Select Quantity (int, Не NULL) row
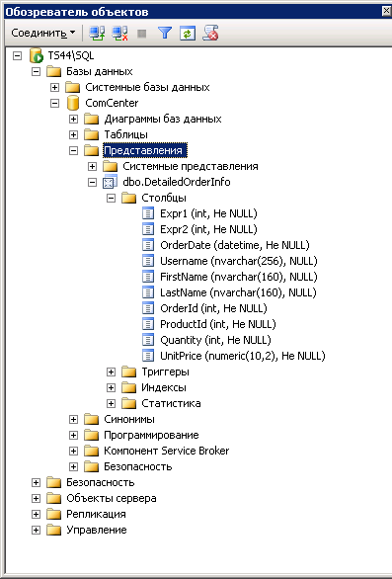The width and height of the screenshot is (392, 579). [x=215, y=340]
